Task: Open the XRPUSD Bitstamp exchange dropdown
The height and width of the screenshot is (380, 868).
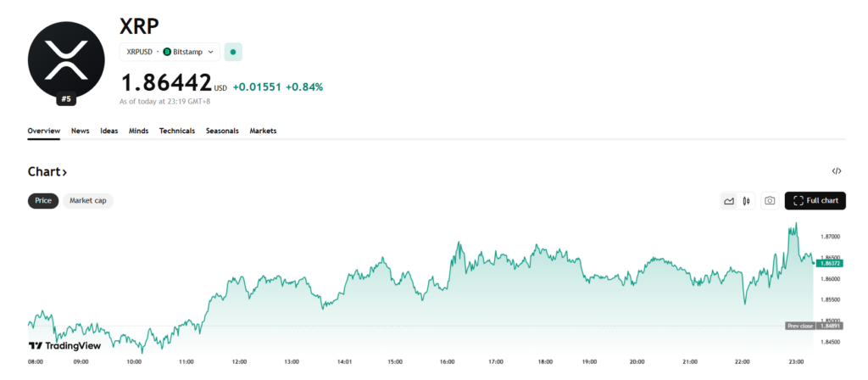Action: pos(170,52)
